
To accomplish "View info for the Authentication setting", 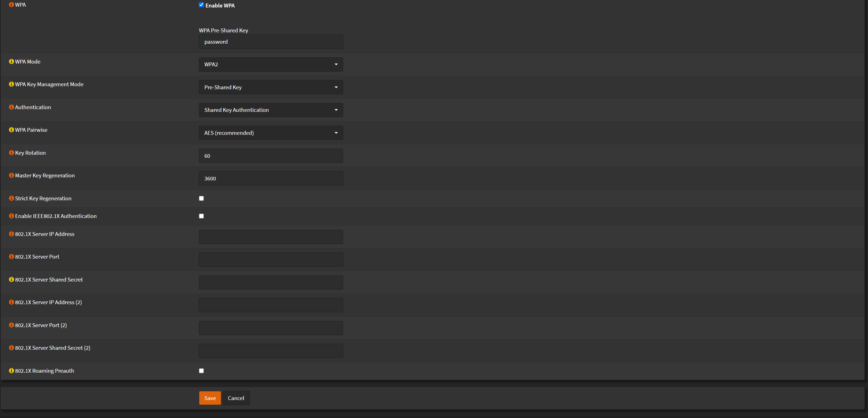I will [11, 107].
